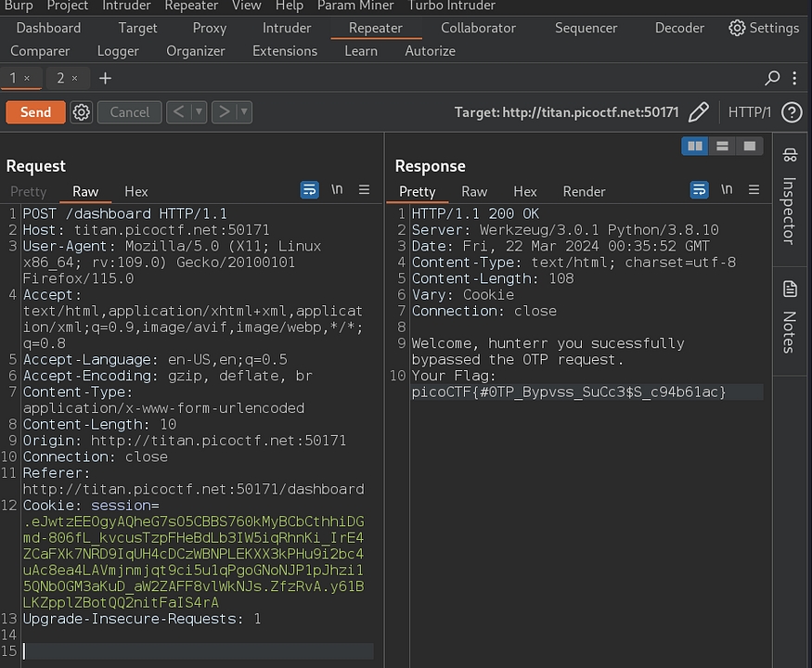
Task: Switch to the Intruder tab
Action: [287, 28]
